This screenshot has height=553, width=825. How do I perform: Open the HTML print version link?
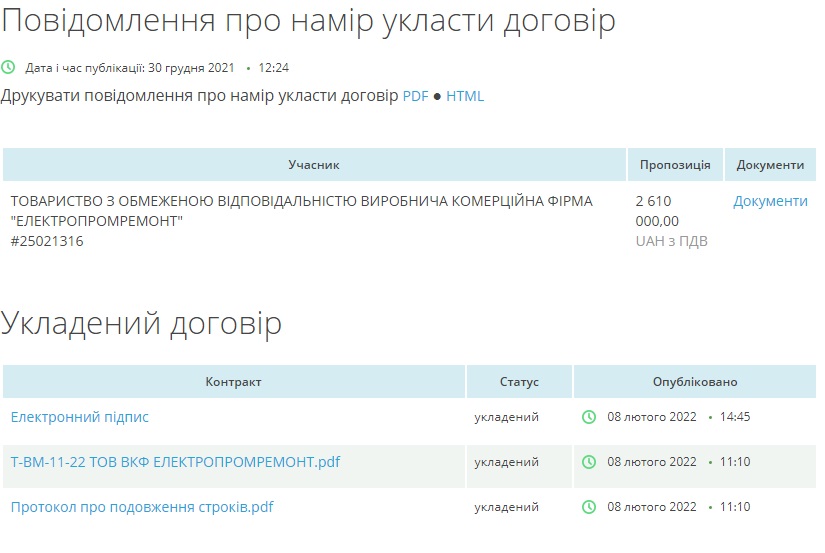pyautogui.click(x=465, y=96)
